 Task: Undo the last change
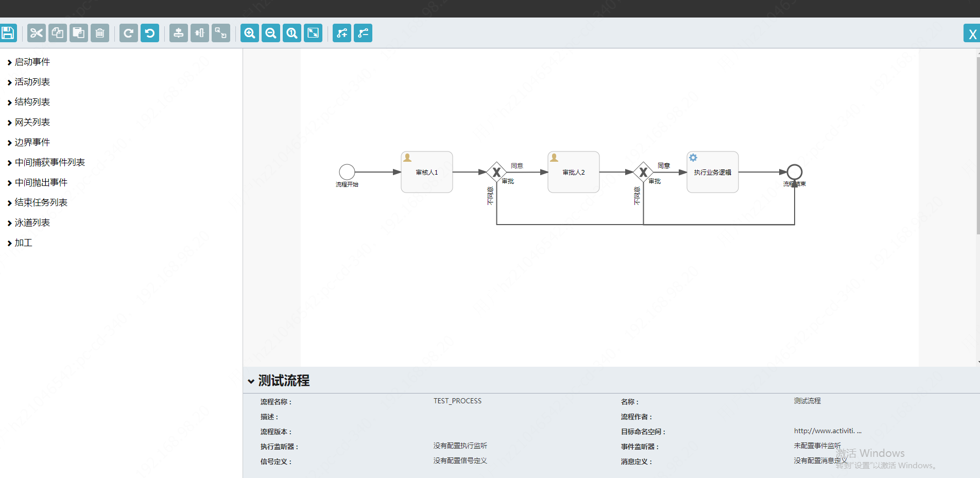[149, 33]
